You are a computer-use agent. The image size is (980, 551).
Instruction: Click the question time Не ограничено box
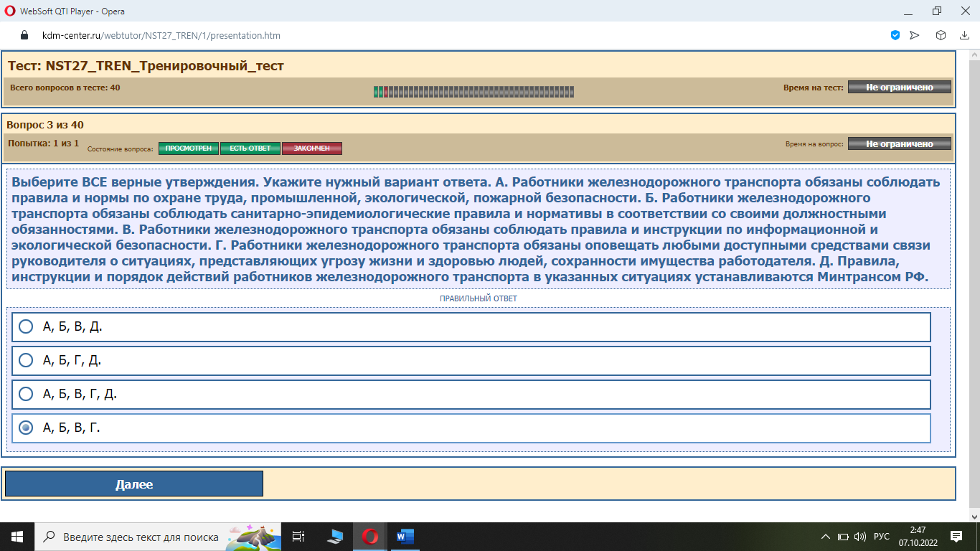(x=900, y=143)
